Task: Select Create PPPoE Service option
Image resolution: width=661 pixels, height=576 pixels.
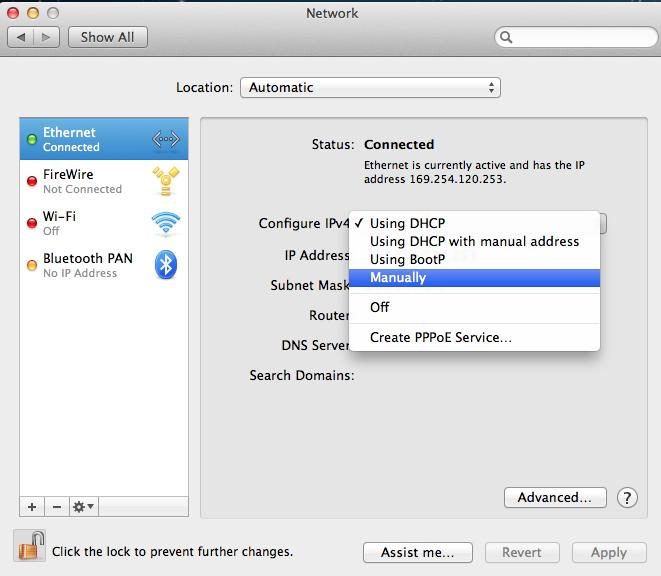Action: (475, 337)
